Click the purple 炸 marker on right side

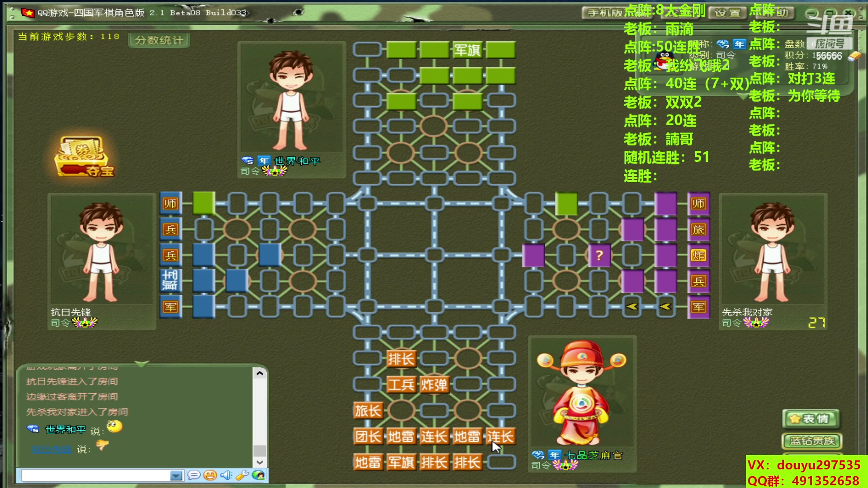point(698,255)
